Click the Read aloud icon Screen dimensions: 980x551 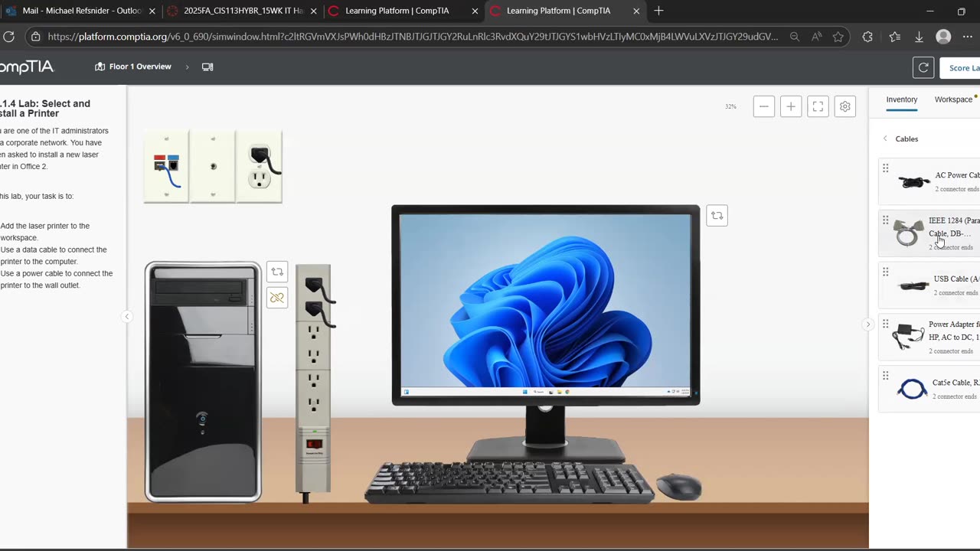tap(816, 37)
